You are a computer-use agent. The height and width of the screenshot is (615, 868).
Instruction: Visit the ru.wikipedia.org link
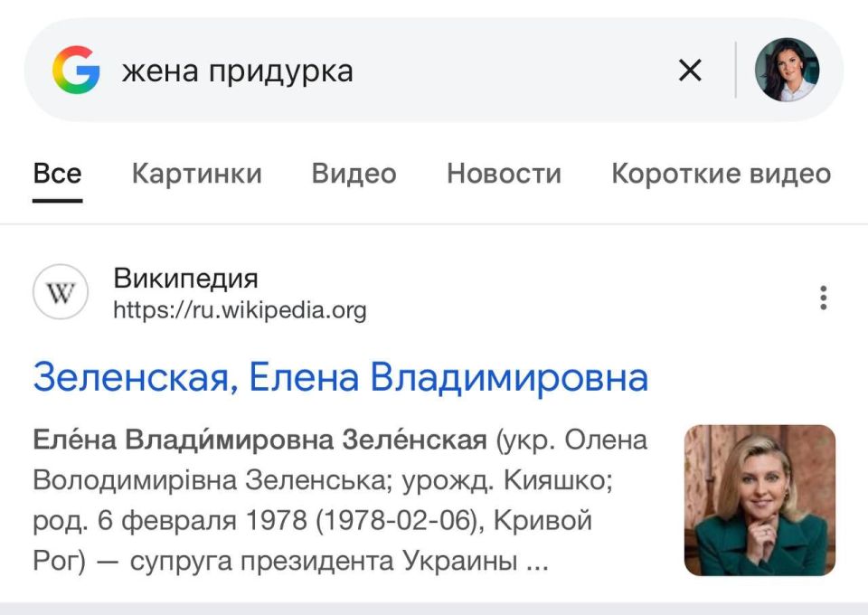(239, 310)
